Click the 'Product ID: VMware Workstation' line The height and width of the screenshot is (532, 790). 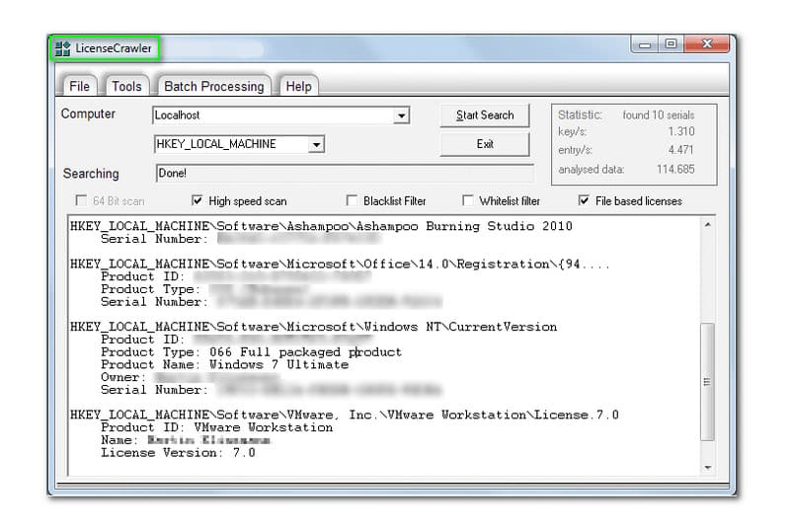(216, 427)
